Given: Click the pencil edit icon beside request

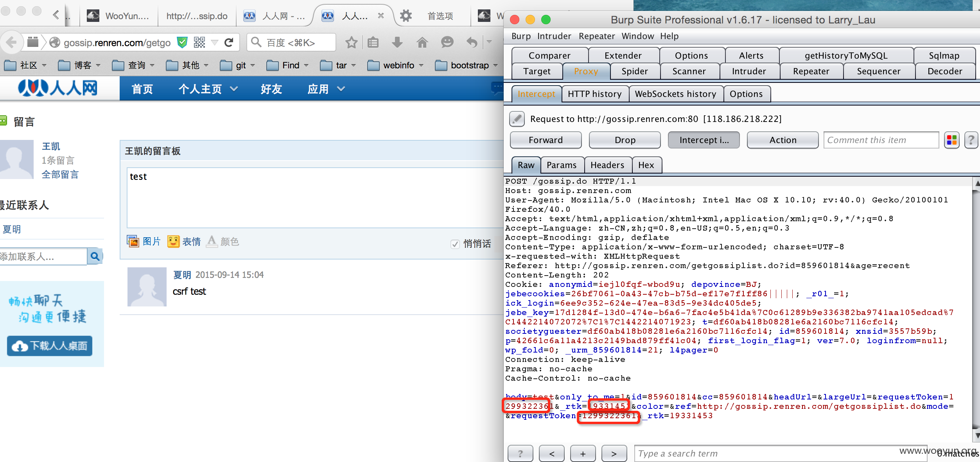Looking at the screenshot, I should click(x=517, y=119).
